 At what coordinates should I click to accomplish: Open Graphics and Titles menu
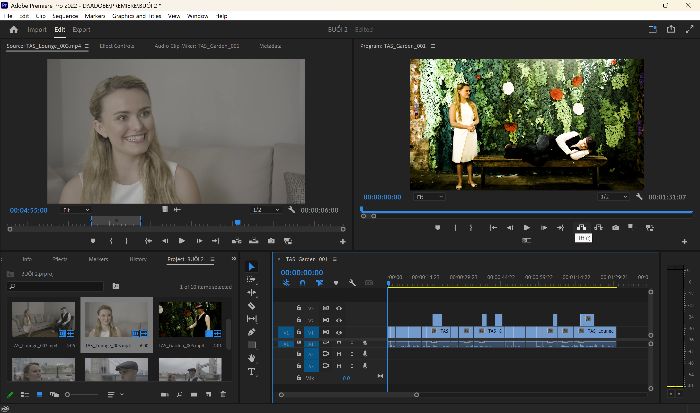136,16
